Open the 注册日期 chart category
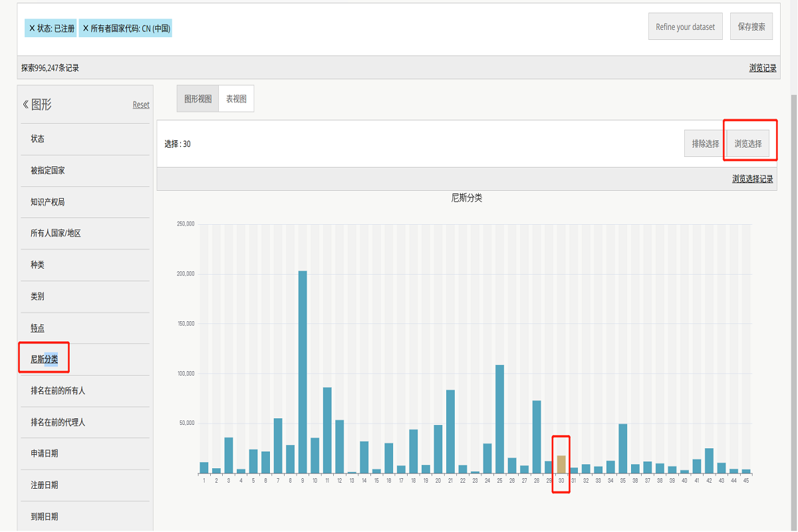The height and width of the screenshot is (532, 798). (85, 485)
